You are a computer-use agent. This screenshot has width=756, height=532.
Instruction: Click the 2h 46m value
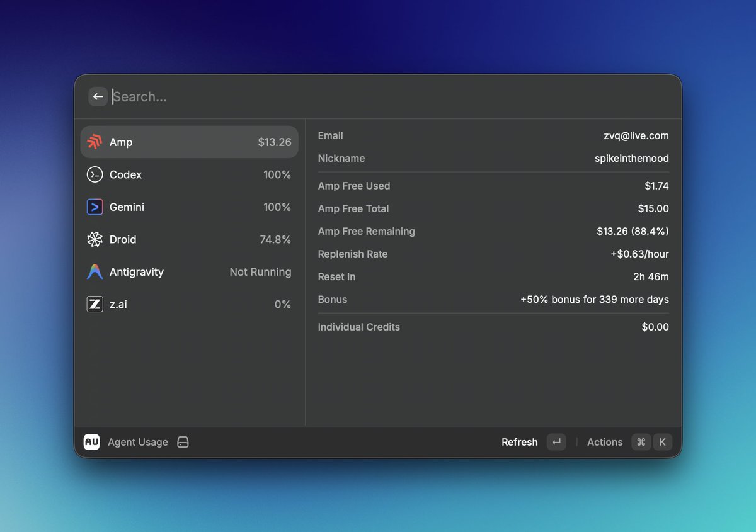tap(651, 276)
